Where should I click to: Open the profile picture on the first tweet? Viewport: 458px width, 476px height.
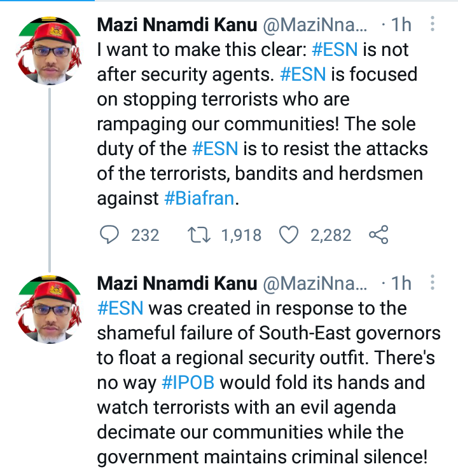50,50
